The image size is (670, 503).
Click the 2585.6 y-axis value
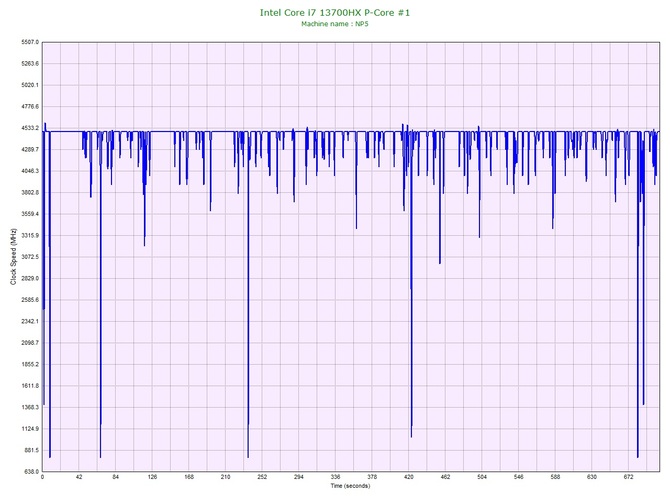30,300
